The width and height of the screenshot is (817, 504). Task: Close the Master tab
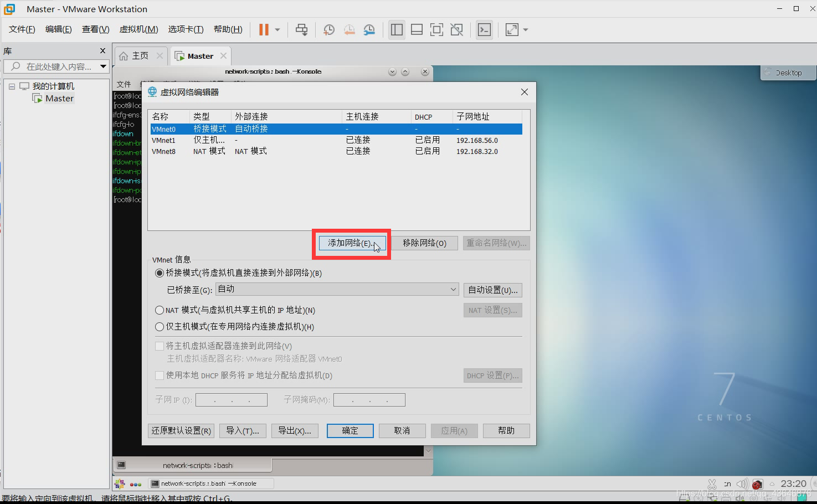(223, 56)
